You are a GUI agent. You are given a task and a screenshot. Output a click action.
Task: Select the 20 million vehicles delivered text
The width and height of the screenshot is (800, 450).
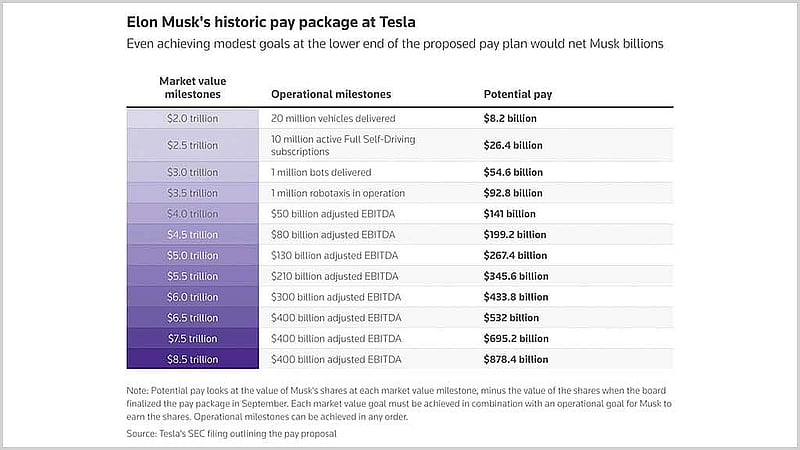click(x=333, y=118)
